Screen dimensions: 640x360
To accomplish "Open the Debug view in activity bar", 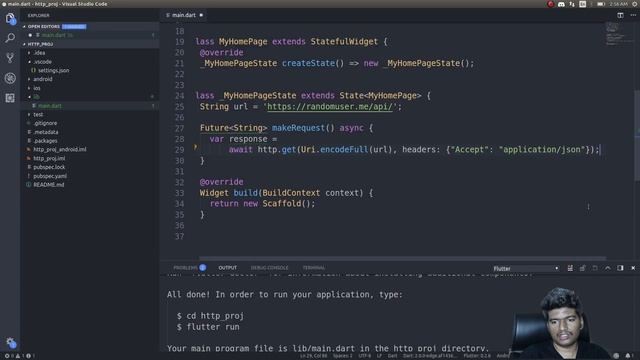I will (10, 78).
